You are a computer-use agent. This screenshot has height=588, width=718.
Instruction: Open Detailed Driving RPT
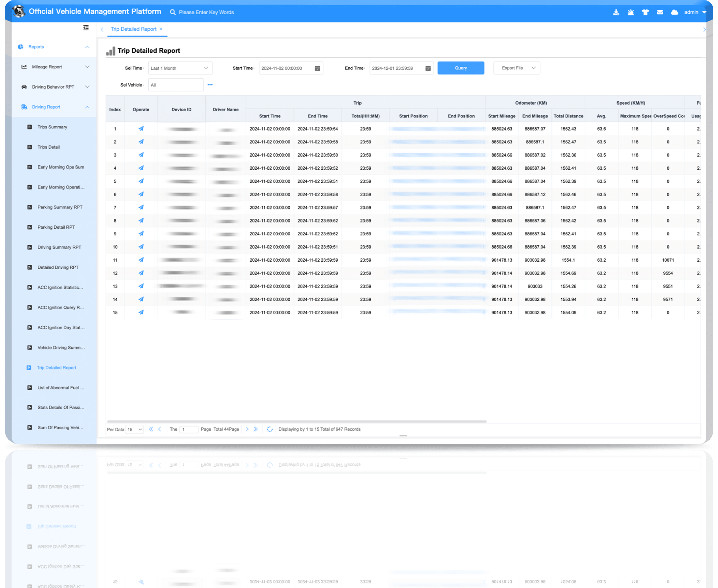click(58, 268)
